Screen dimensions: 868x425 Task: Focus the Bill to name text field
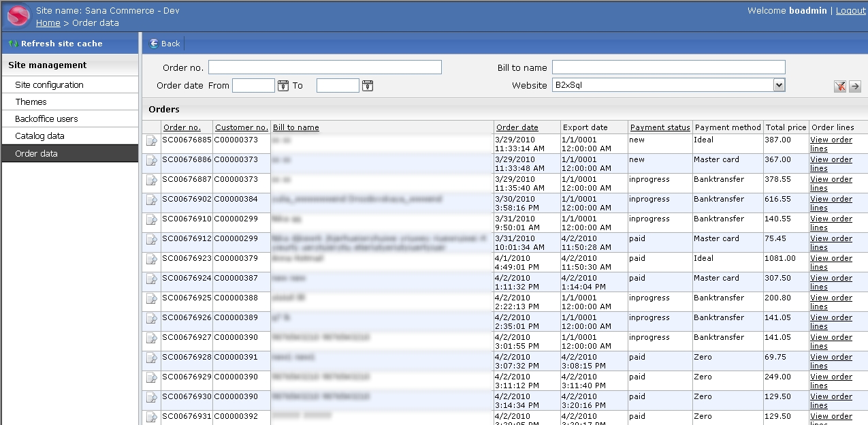(668, 67)
